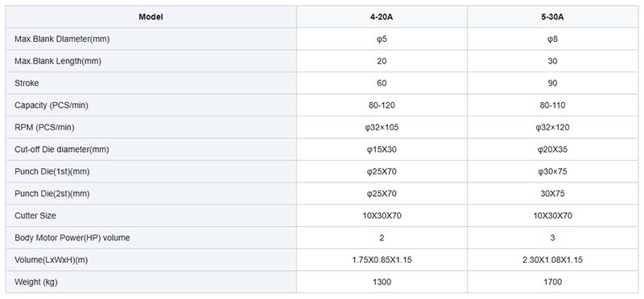Viewport: 644px width, 299px height.
Task: Click the φ20X35 cut-off die value
Action: coord(552,149)
